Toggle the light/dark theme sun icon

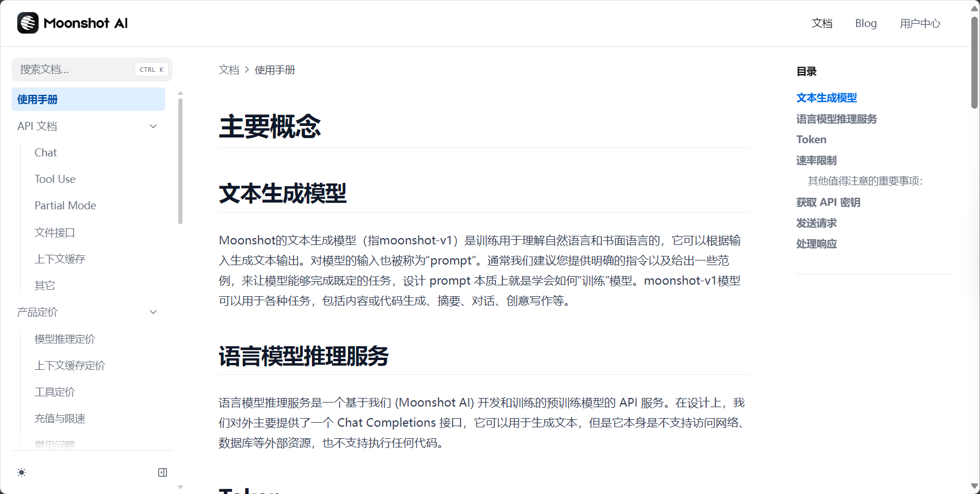pos(22,473)
